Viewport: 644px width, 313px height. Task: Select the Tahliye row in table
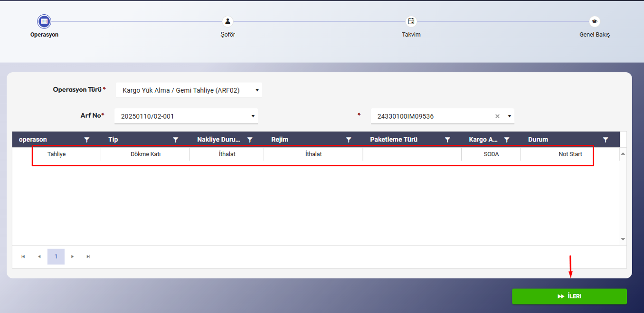pyautogui.click(x=57, y=154)
